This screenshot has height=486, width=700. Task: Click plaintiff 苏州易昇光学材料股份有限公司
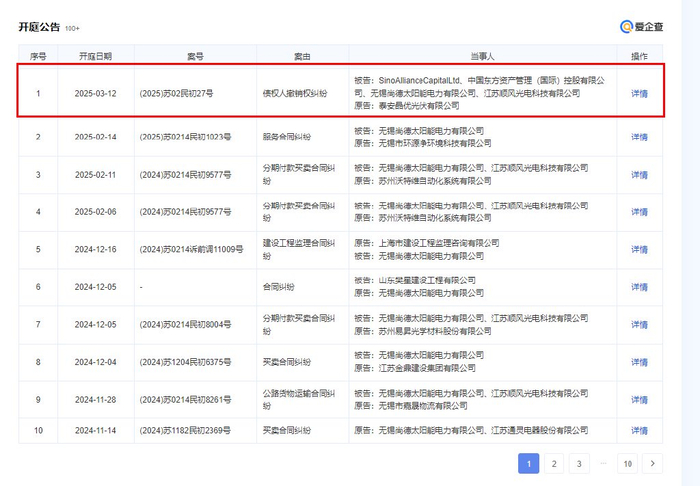(435, 331)
